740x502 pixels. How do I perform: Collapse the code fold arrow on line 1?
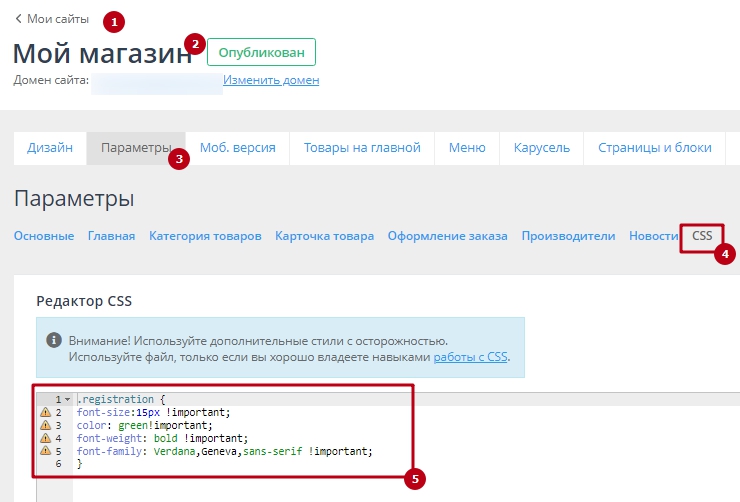tap(67, 399)
